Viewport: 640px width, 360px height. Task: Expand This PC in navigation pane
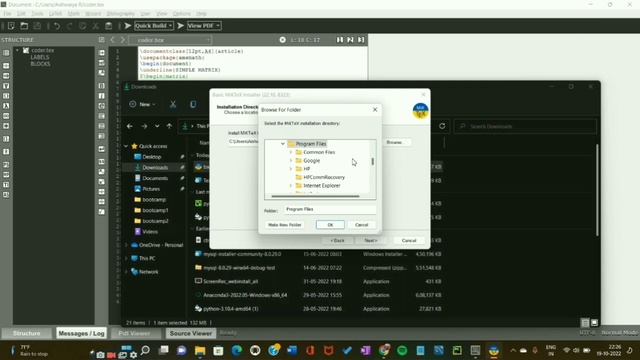coord(126,258)
